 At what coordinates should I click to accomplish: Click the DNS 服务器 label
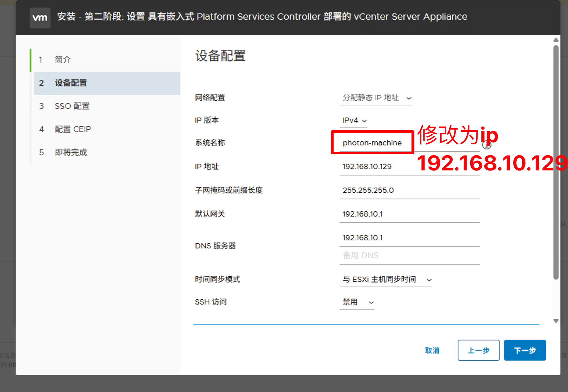pos(215,246)
